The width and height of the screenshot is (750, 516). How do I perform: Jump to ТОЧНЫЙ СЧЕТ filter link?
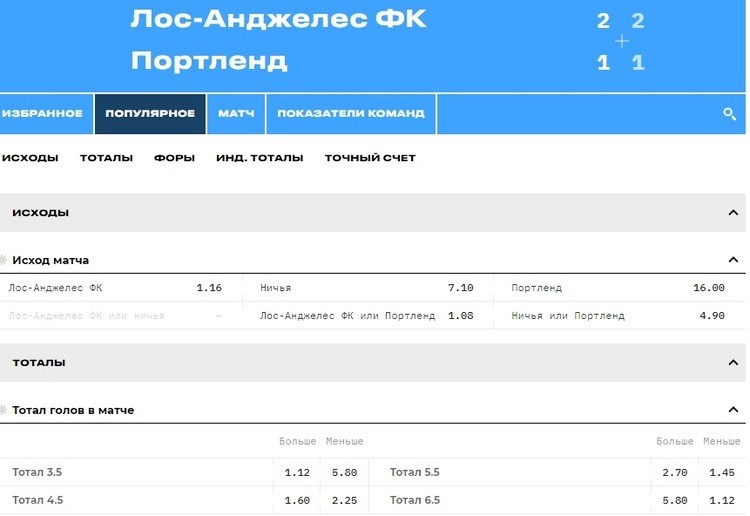pos(370,158)
